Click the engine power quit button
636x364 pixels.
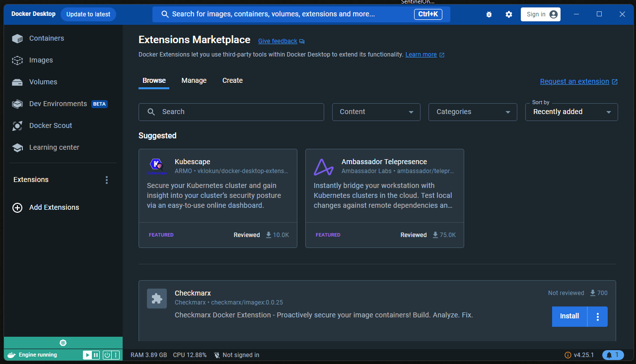(x=107, y=355)
